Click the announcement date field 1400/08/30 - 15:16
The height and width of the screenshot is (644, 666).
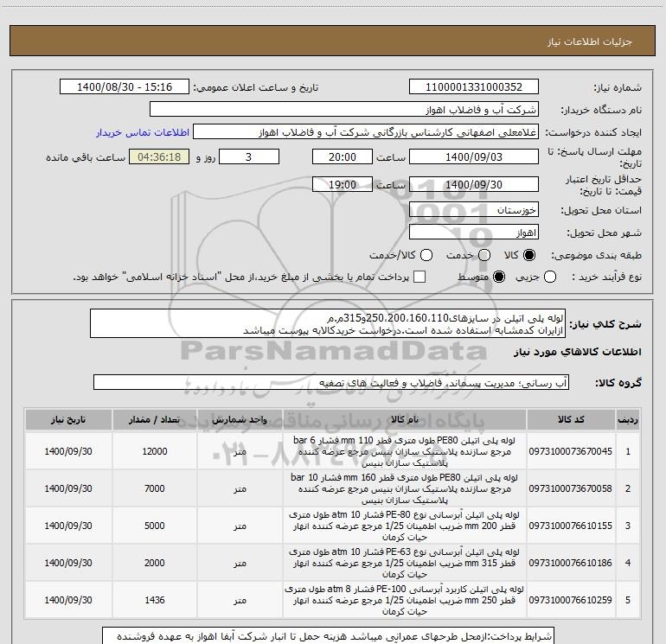pos(125,87)
